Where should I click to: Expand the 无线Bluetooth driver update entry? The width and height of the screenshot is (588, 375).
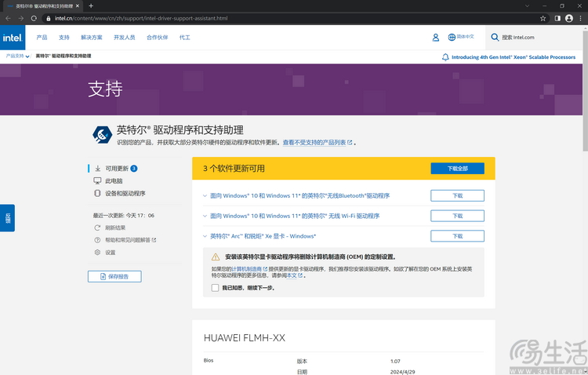[x=205, y=195]
